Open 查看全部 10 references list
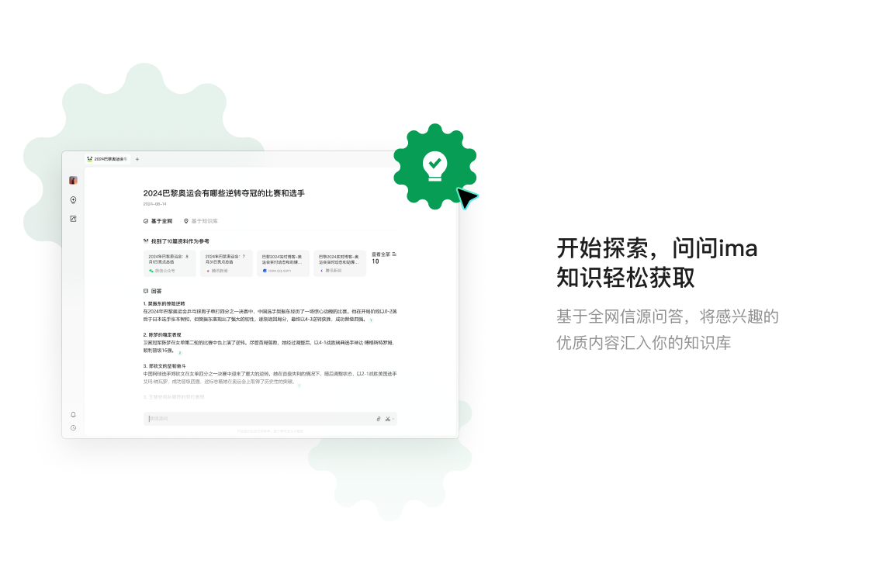 [383, 258]
